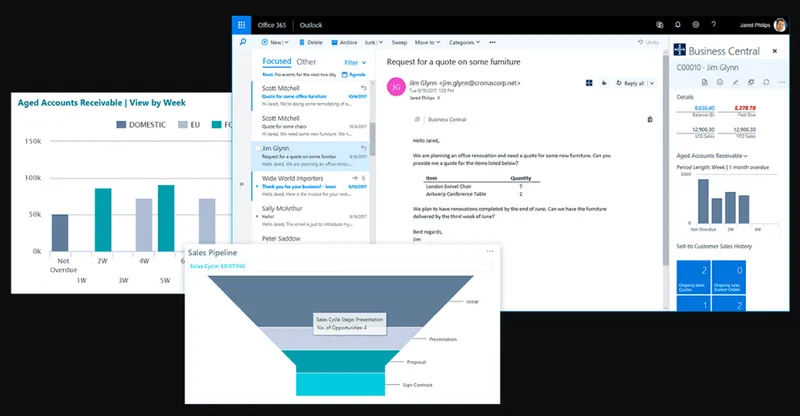The width and height of the screenshot is (800, 416).
Task: Click the new document icon in Business Central
Action: click(x=705, y=82)
